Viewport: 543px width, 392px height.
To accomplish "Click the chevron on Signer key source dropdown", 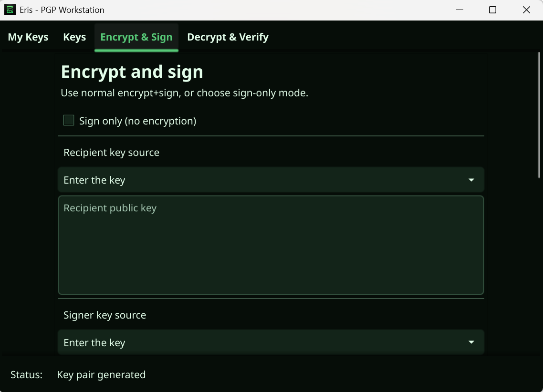I will click(x=471, y=342).
